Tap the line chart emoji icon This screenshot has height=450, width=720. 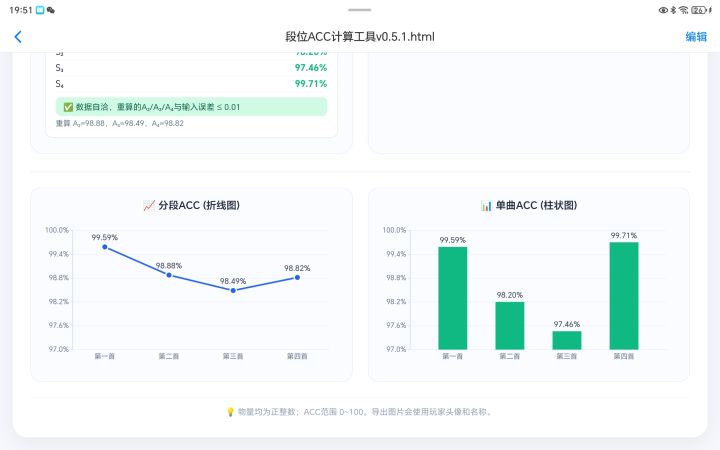pyautogui.click(x=149, y=205)
